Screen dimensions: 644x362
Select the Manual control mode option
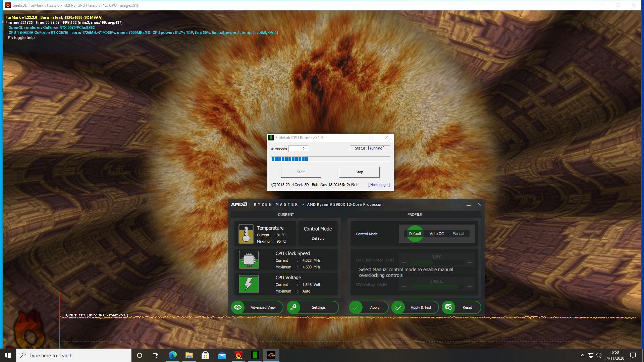pos(458,233)
